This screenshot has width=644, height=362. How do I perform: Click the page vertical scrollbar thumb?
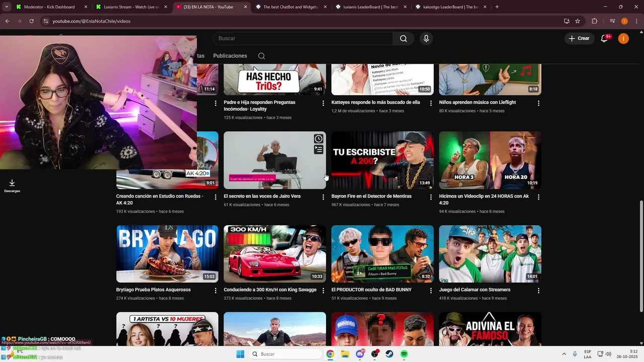(641, 256)
